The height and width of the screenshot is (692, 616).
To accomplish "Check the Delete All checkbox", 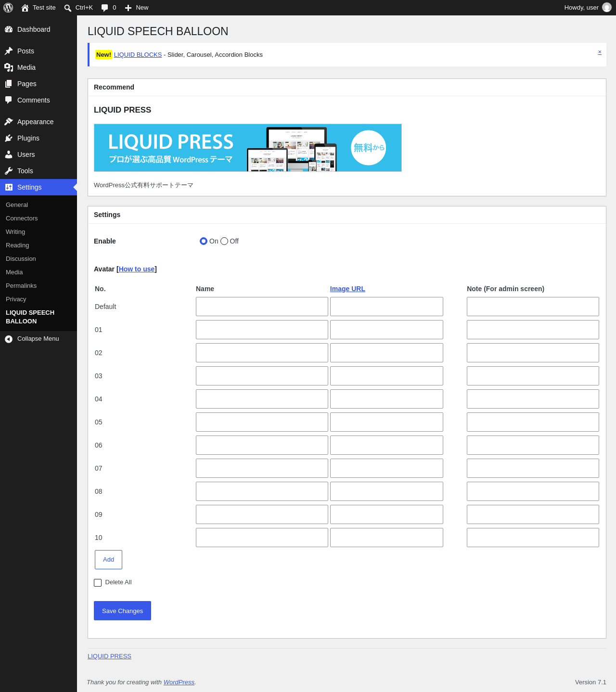I will point(98,583).
